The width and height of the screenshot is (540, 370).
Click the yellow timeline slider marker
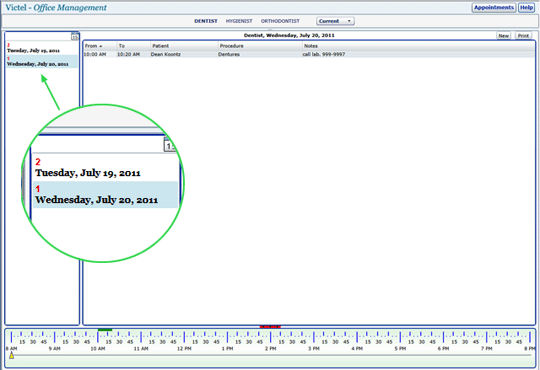[11, 355]
